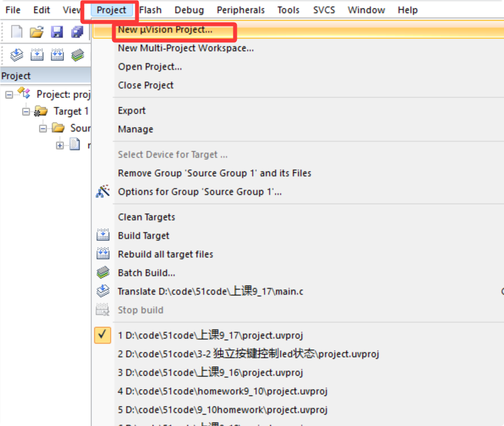
Task: Open the View menu
Action: pyautogui.click(x=72, y=10)
